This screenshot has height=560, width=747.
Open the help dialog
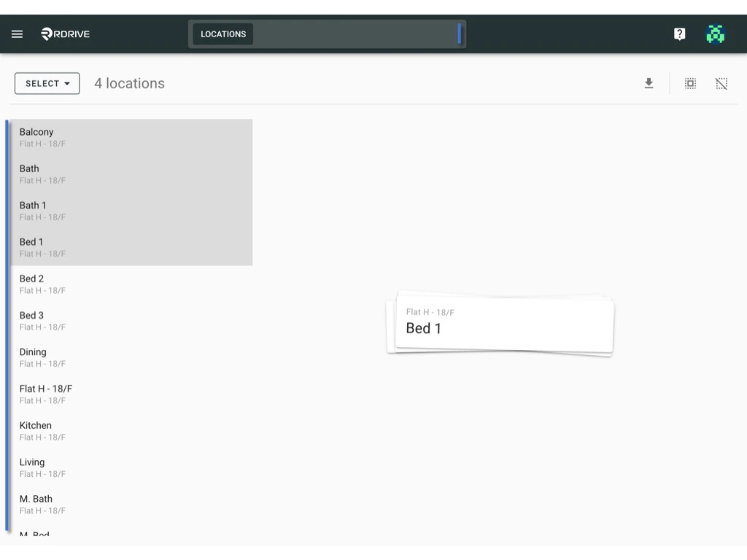[679, 34]
